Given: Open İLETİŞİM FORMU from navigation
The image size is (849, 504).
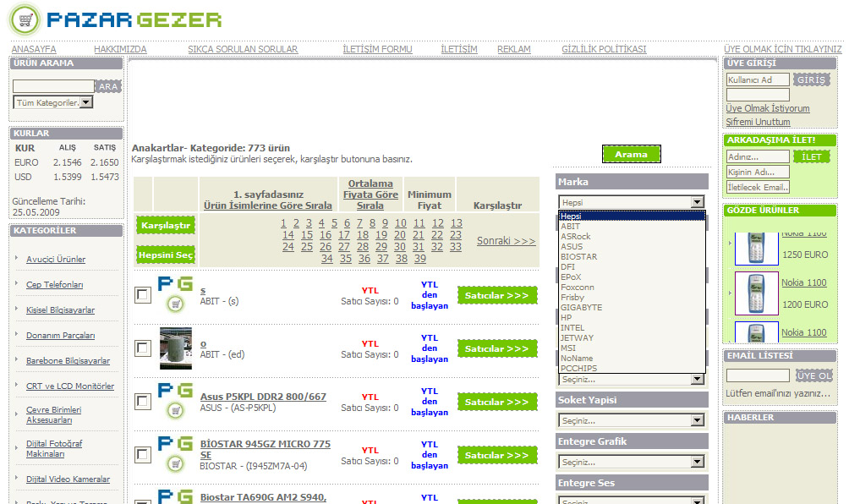Looking at the screenshot, I should point(377,49).
